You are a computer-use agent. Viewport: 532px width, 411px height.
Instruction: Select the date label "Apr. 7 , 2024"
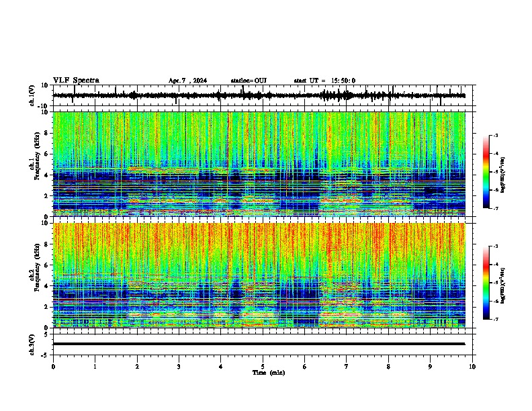pyautogui.click(x=187, y=81)
